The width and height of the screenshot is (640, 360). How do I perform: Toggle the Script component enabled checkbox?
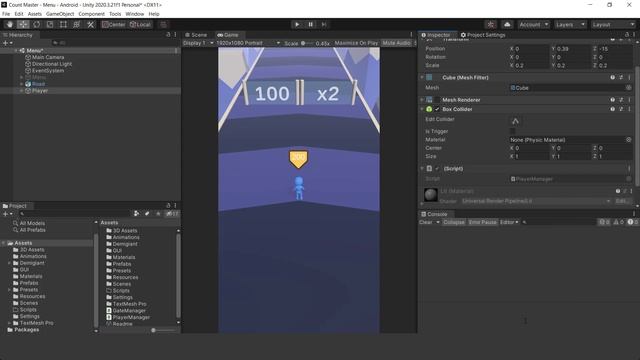pos(437,168)
